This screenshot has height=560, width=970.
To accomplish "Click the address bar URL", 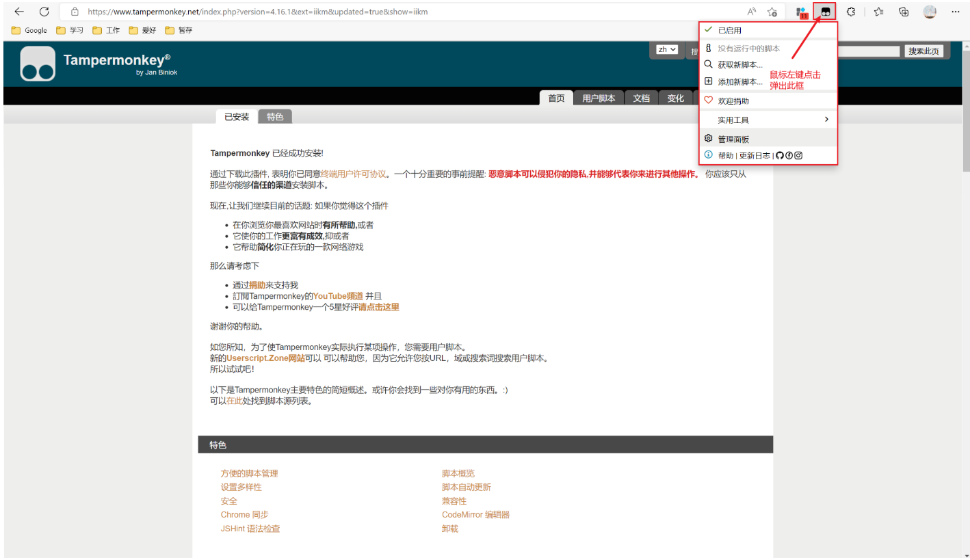I will (258, 12).
